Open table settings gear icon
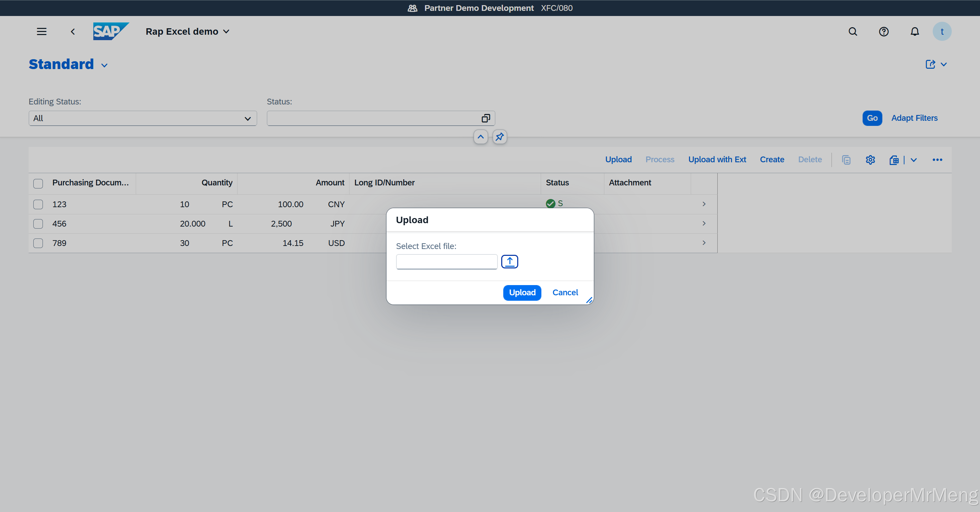Viewport: 980px width, 512px height. click(x=870, y=160)
